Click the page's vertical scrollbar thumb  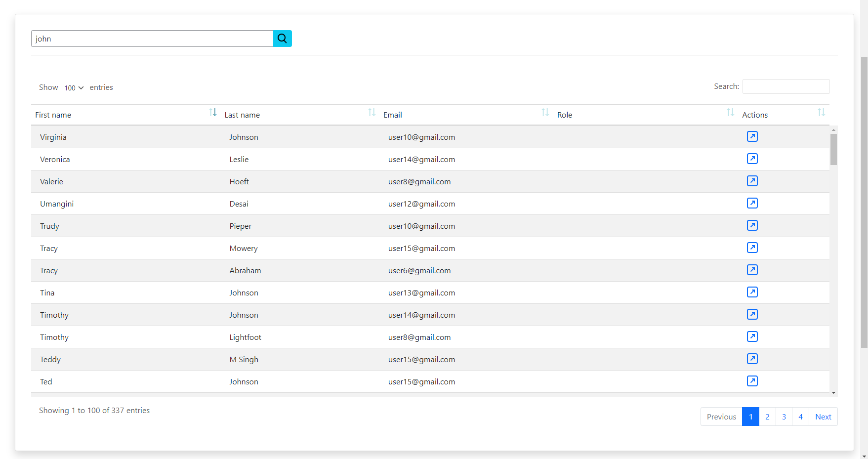pyautogui.click(x=864, y=202)
